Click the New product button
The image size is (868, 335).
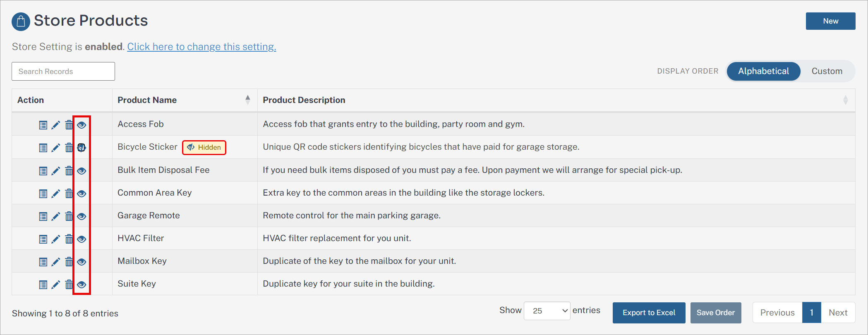[830, 21]
